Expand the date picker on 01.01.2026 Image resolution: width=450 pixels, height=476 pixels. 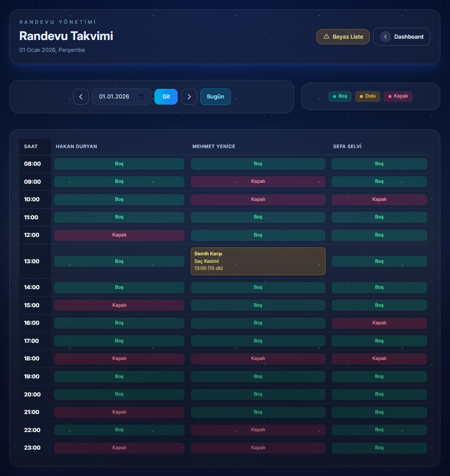[121, 96]
